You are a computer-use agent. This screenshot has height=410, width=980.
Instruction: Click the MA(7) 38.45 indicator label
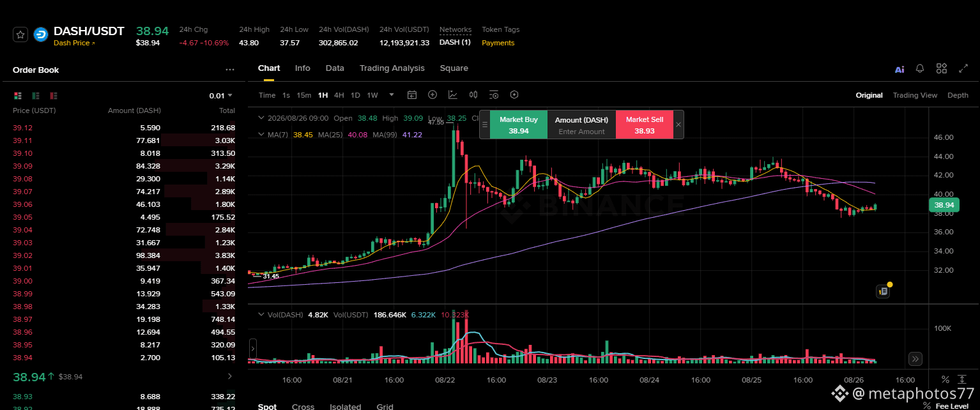point(289,135)
